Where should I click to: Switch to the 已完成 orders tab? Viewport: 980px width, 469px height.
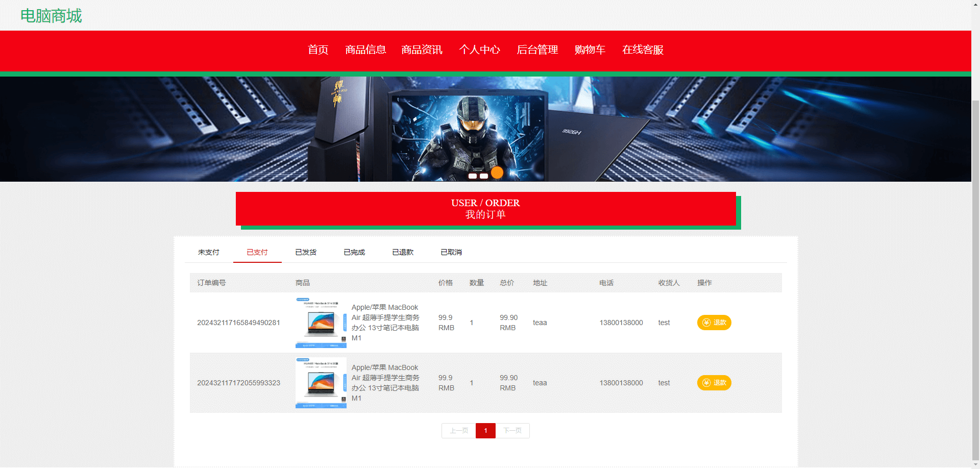click(354, 252)
